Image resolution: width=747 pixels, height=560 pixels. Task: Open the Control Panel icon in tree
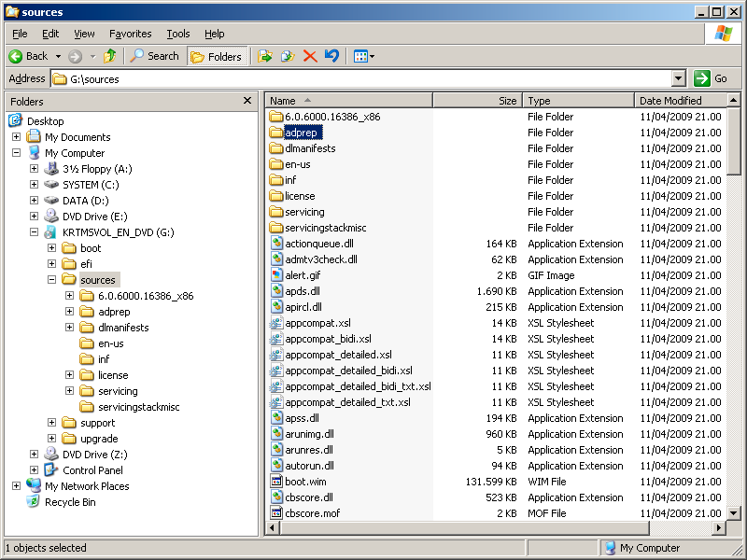[51, 470]
